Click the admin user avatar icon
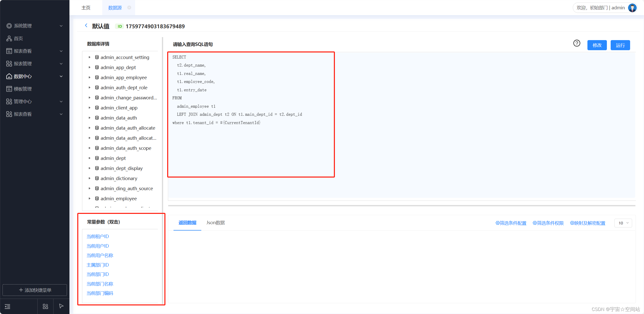 tap(632, 8)
